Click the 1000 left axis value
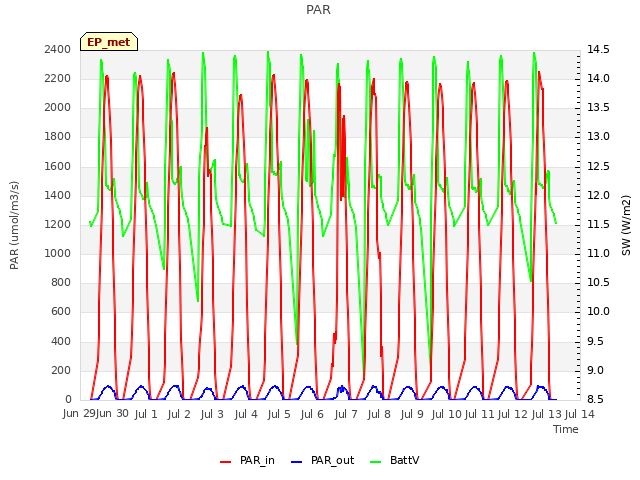Screen dimensions: 640x480 pyautogui.click(x=58, y=254)
